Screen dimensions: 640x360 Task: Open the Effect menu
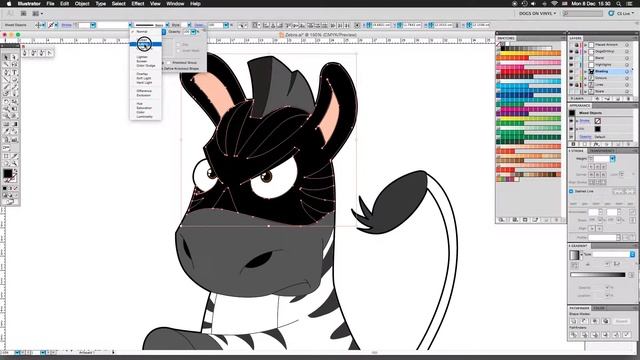point(138,4)
